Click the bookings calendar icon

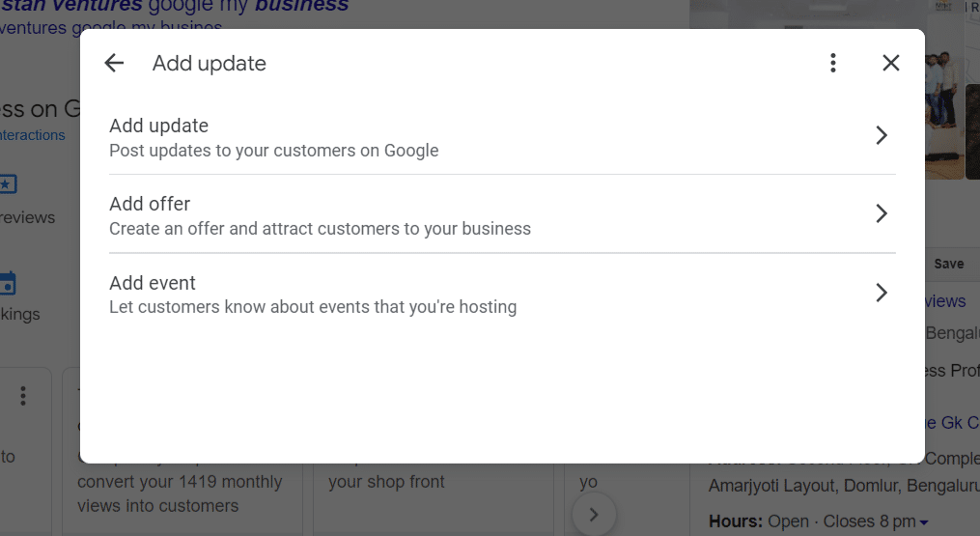(x=8, y=283)
